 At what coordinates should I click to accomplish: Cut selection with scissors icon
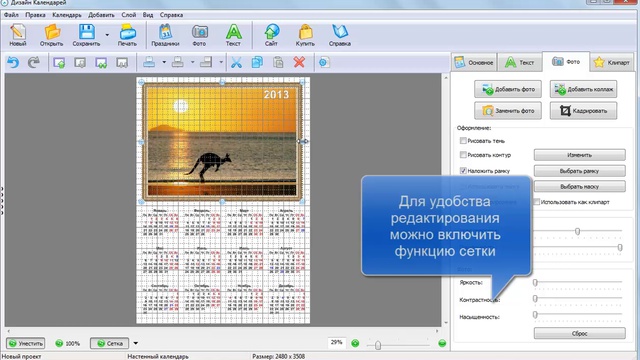tap(236, 62)
